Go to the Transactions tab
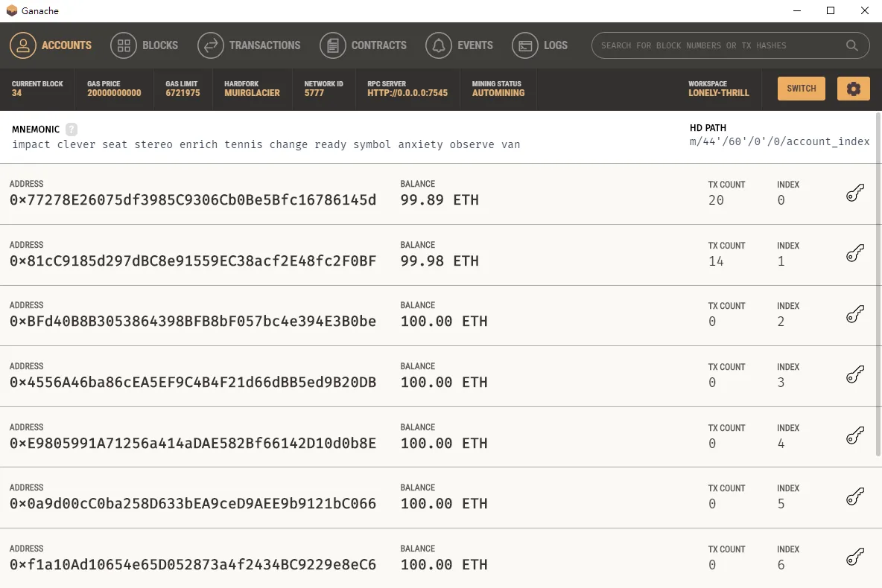 (249, 45)
